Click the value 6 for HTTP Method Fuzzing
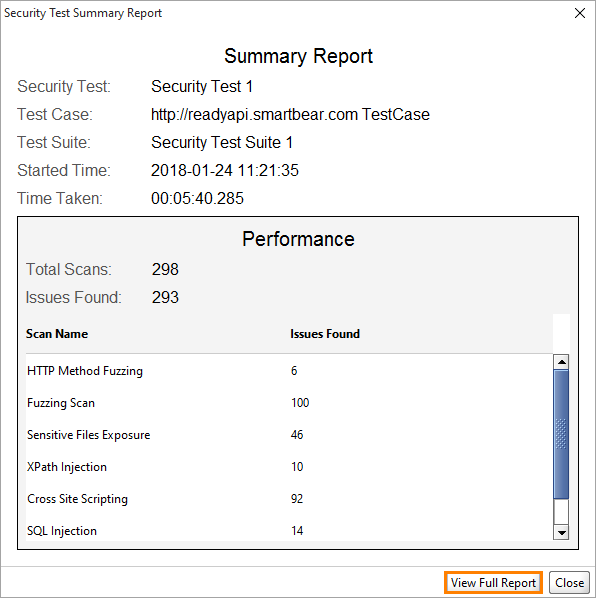This screenshot has width=596, height=598. pos(294,371)
